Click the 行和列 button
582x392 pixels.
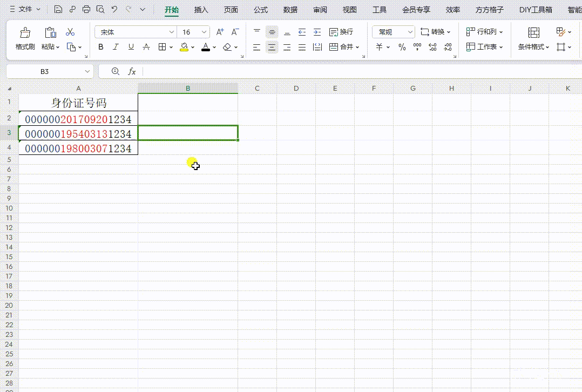(x=484, y=32)
